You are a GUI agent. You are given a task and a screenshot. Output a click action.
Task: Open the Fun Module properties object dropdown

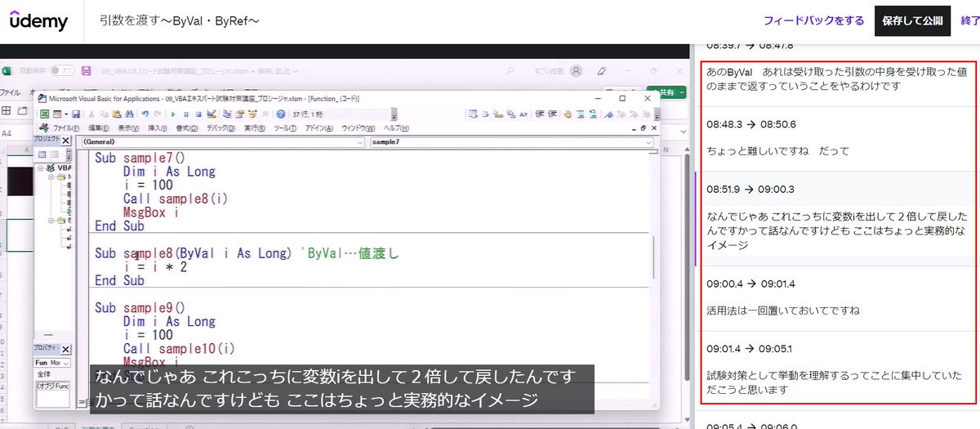[51, 363]
